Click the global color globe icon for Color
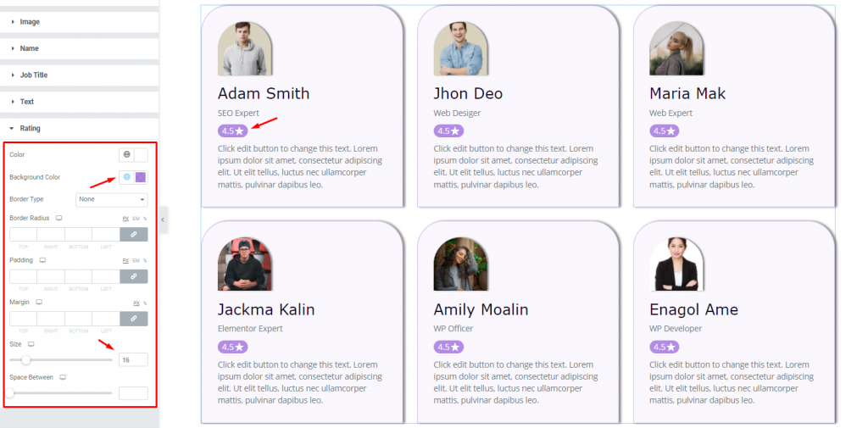 point(127,154)
